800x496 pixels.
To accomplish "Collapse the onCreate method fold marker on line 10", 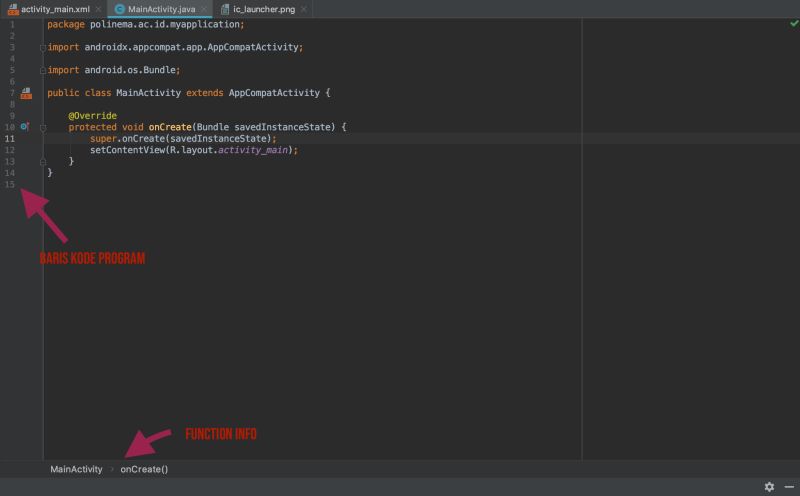I will pos(43,128).
